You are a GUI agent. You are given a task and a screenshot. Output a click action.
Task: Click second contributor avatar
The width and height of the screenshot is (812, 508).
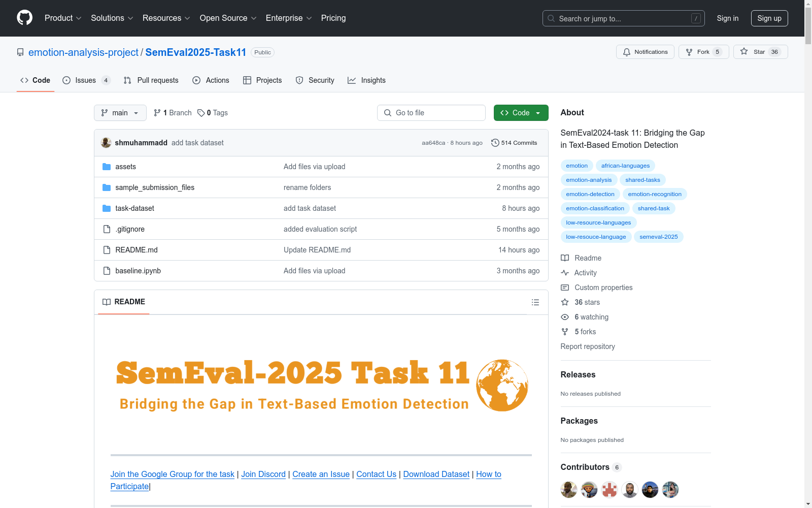[x=589, y=490]
